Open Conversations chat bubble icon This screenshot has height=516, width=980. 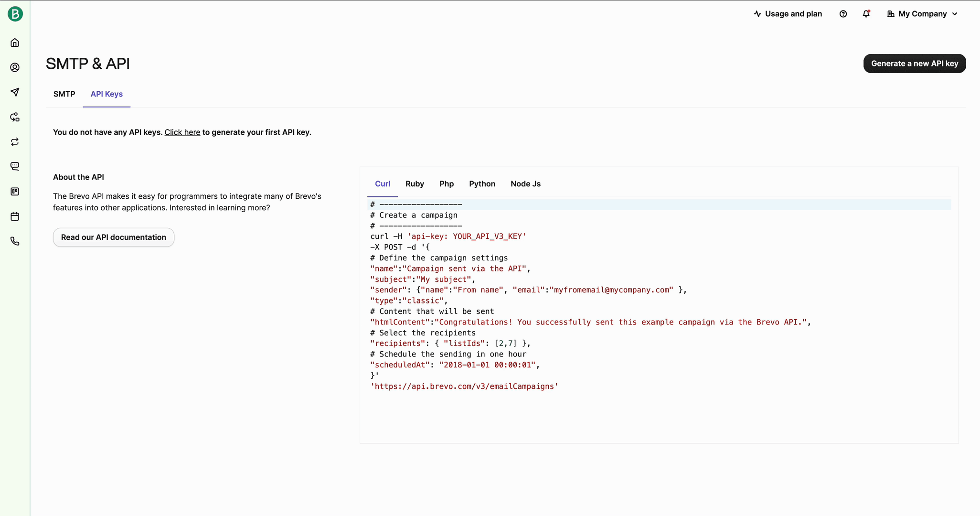coord(15,166)
